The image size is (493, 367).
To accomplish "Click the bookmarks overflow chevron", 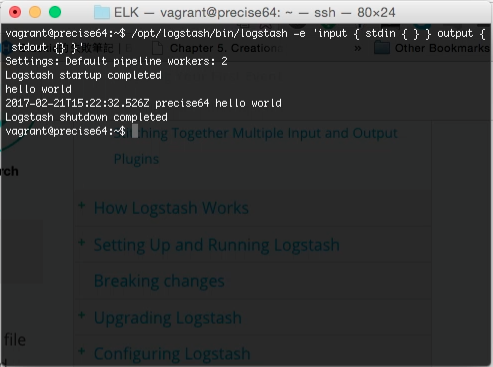I will tap(357, 48).
